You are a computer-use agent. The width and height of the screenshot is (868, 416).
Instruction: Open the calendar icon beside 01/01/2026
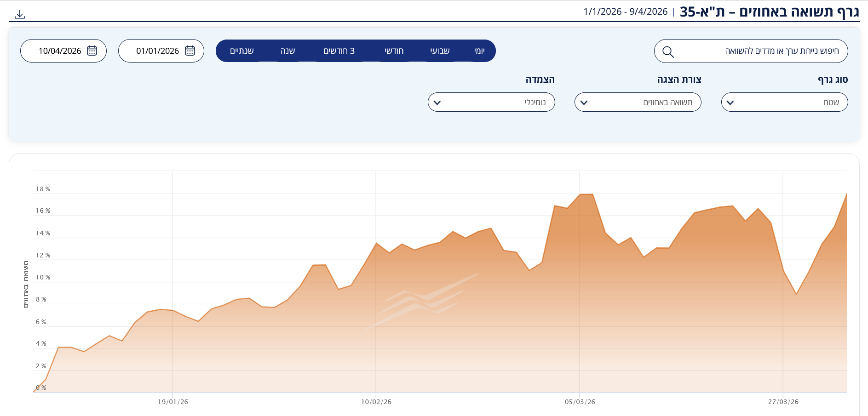click(190, 51)
